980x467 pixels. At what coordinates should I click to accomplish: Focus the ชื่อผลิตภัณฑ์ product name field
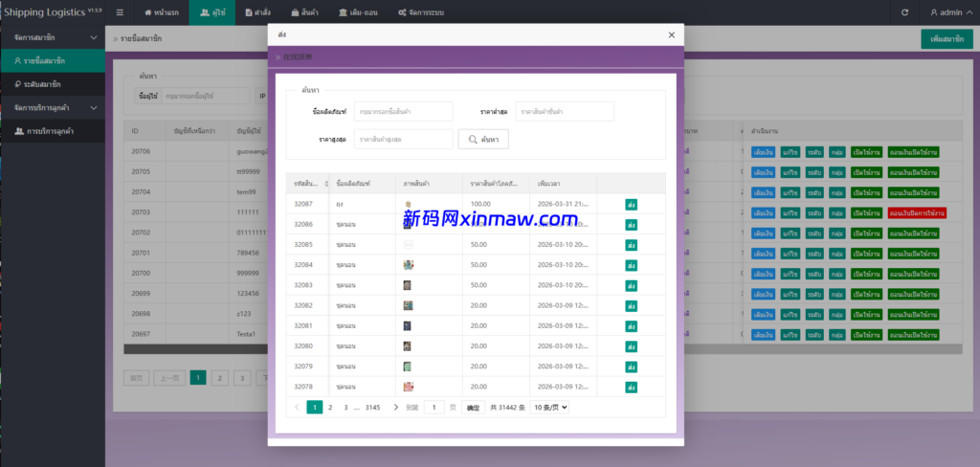pyautogui.click(x=403, y=111)
